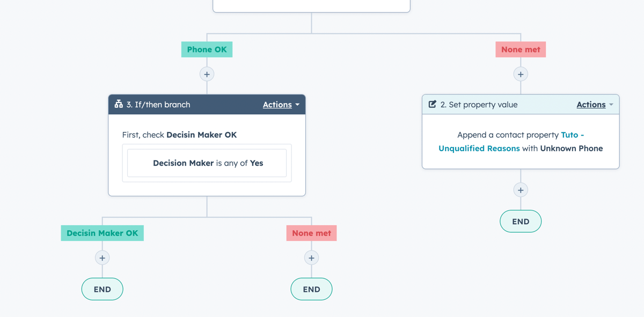Click the plus icon below Phone OK branch
Screen dimensions: 644x317
(x=207, y=74)
